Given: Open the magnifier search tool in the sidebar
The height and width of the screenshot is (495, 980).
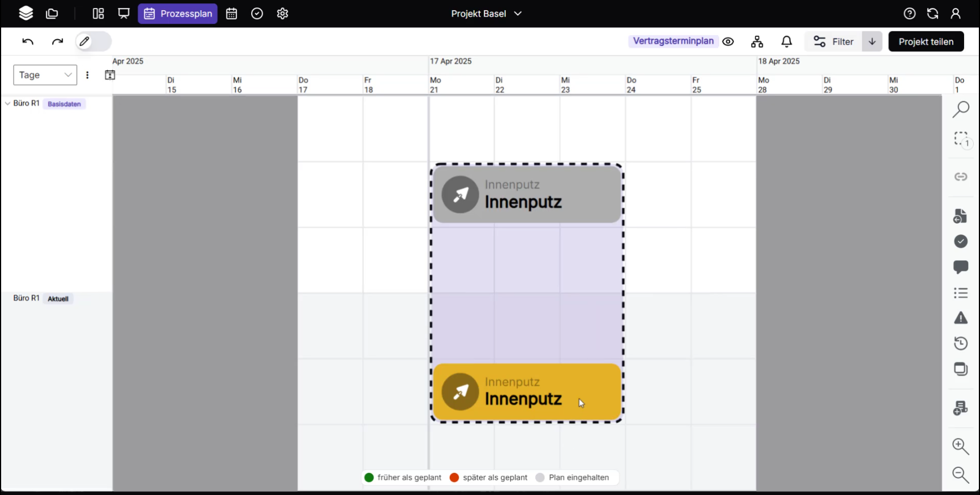Looking at the screenshot, I should pos(961,109).
